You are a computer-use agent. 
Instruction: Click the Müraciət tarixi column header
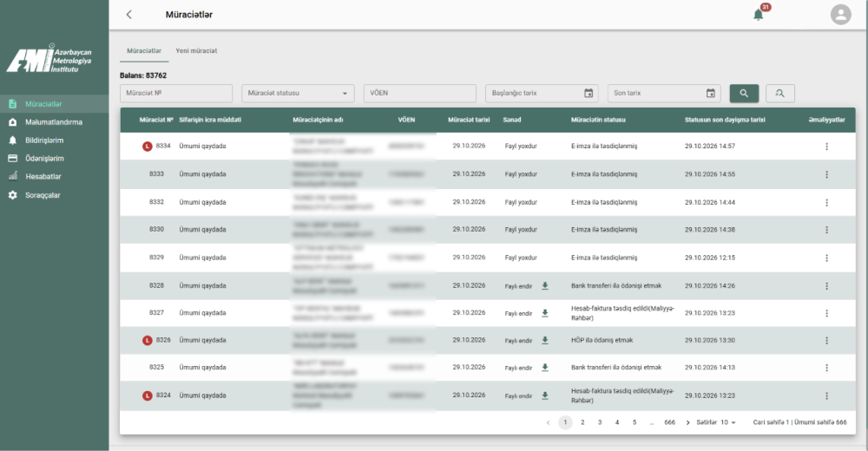point(469,120)
